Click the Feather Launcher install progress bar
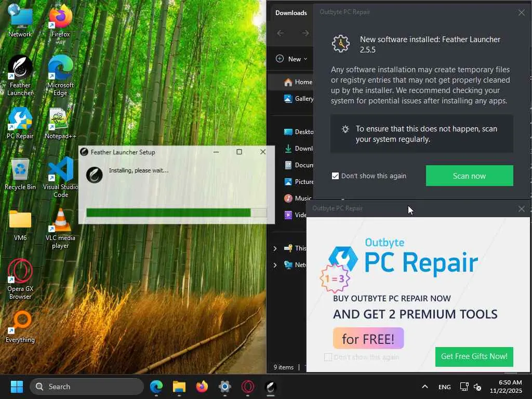This screenshot has width=532, height=399. [x=177, y=212]
